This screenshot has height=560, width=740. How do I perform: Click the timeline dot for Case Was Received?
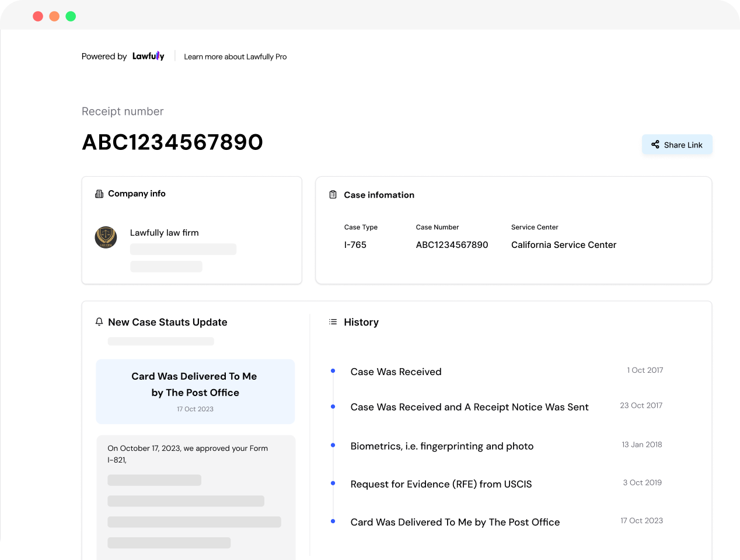(x=333, y=370)
